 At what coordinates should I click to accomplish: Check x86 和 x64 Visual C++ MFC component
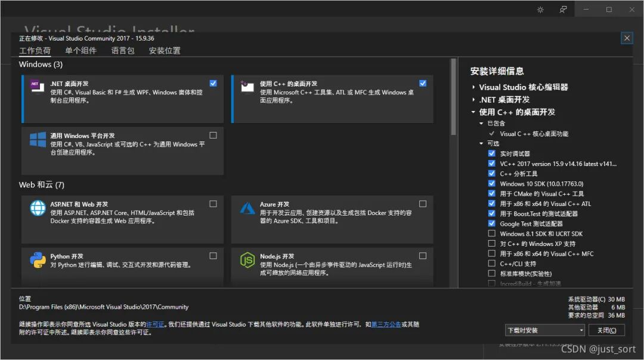pyautogui.click(x=491, y=254)
